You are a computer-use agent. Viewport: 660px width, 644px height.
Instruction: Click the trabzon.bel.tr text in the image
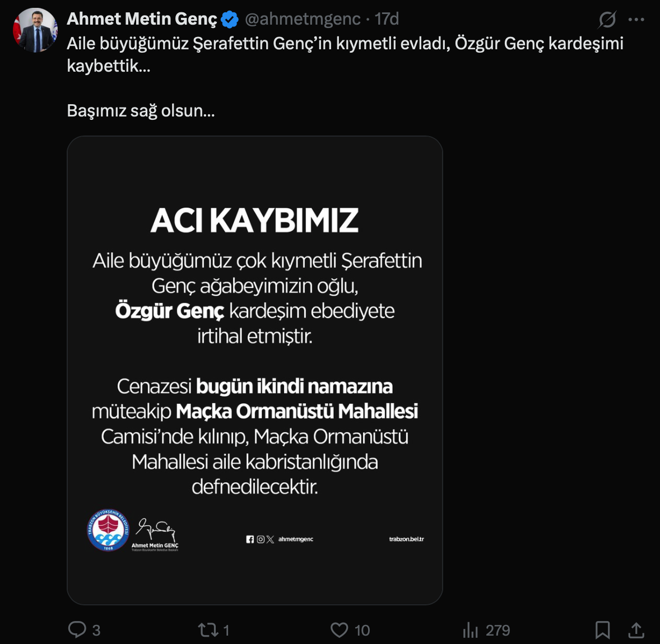(x=406, y=539)
